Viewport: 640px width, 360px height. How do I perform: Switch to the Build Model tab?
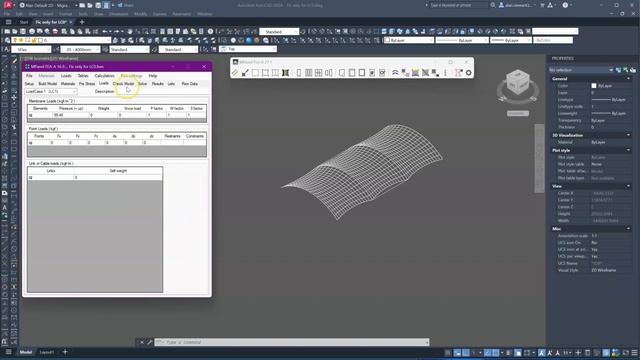coord(48,84)
